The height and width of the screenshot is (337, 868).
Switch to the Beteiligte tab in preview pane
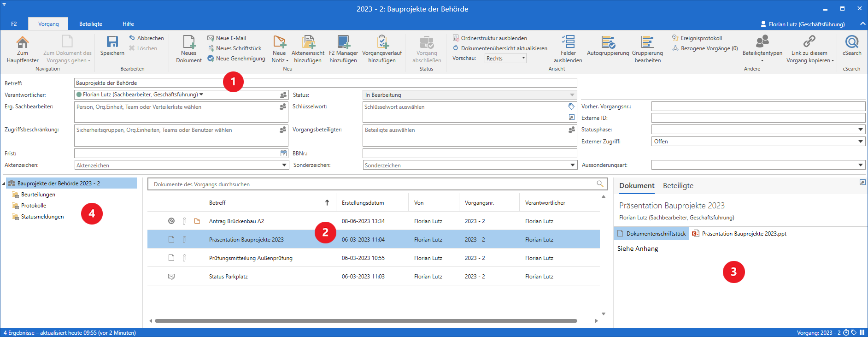(x=678, y=186)
